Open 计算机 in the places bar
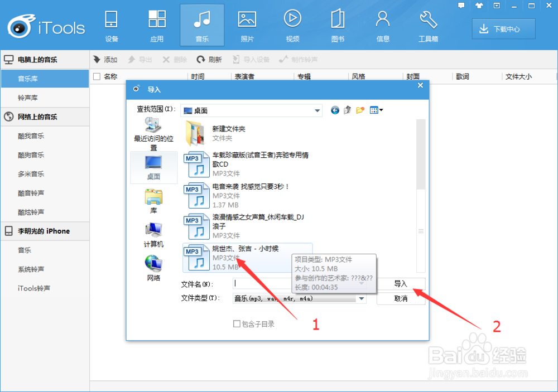 click(x=154, y=235)
